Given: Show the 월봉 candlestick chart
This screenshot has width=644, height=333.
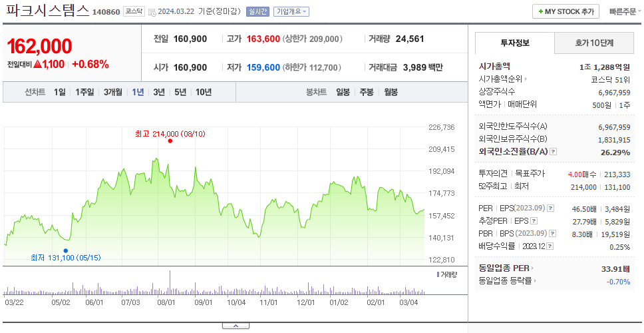Looking at the screenshot, I should 391,92.
